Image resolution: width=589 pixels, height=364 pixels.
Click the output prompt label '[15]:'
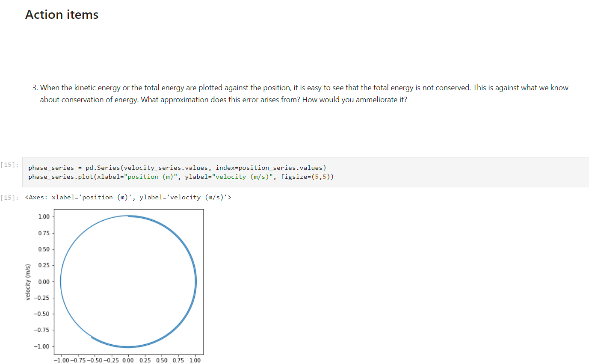pos(9,197)
